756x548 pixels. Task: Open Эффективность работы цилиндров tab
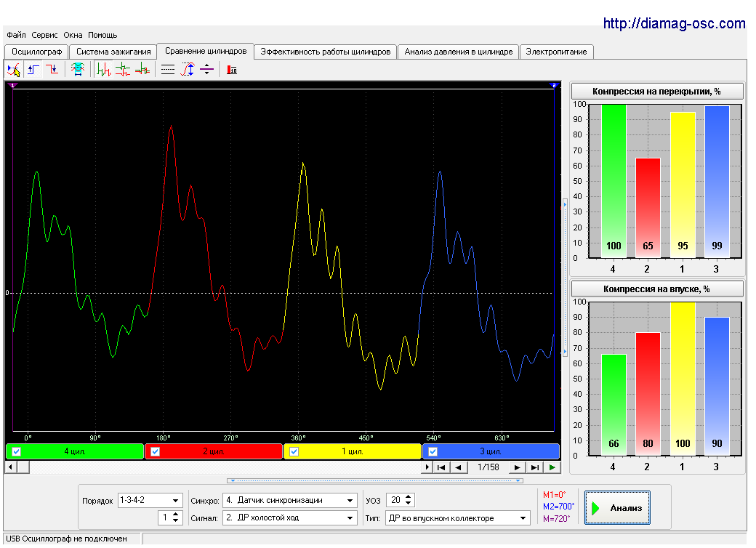(x=326, y=52)
